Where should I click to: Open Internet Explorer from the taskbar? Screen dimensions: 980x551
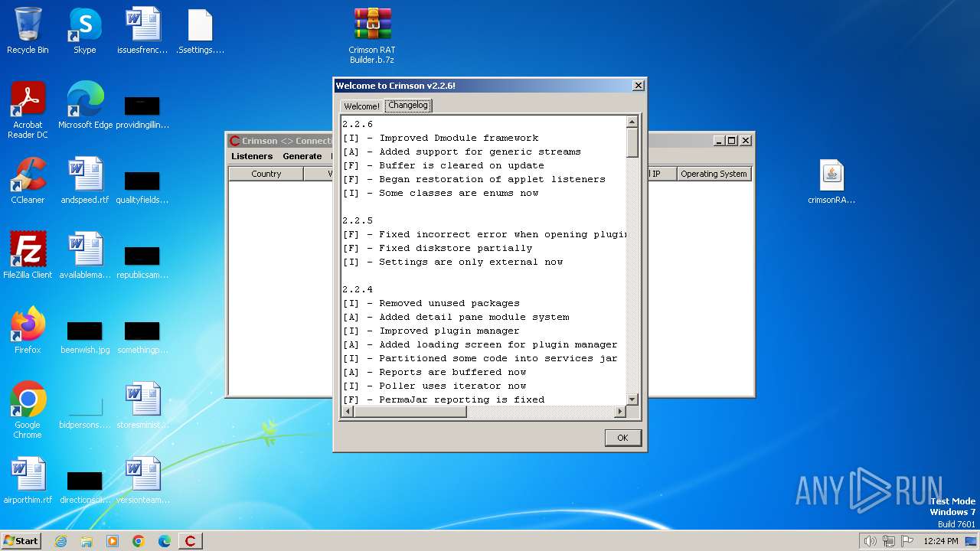point(60,541)
